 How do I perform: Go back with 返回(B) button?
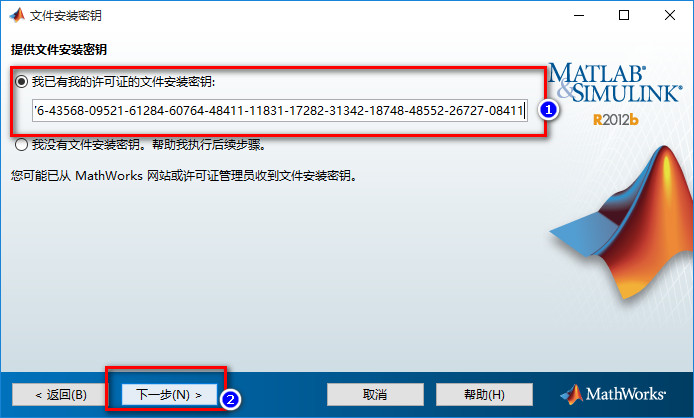[x=60, y=394]
